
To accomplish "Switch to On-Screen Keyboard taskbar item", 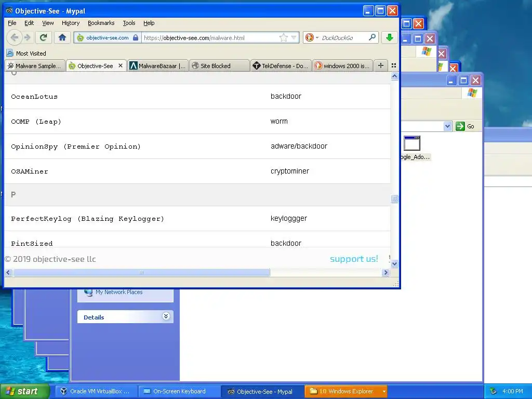I will pos(179,391).
